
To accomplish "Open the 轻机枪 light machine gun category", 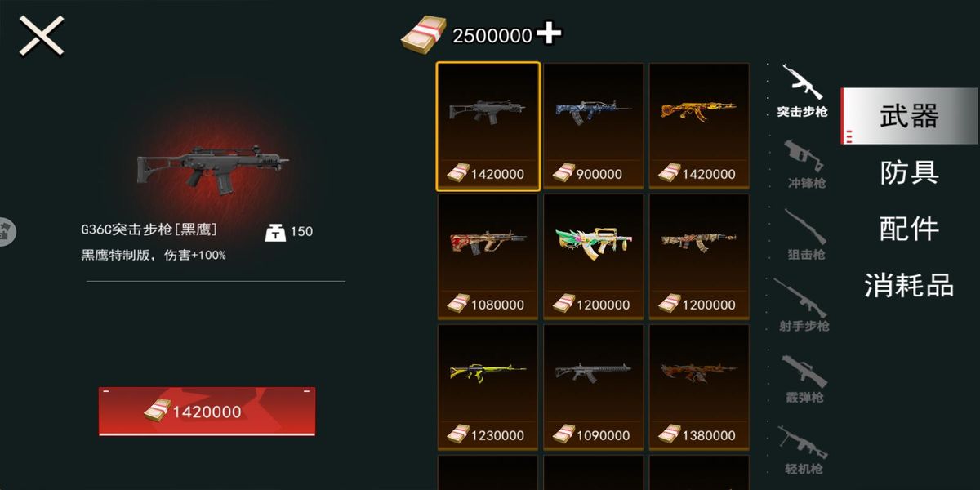I will (x=803, y=450).
